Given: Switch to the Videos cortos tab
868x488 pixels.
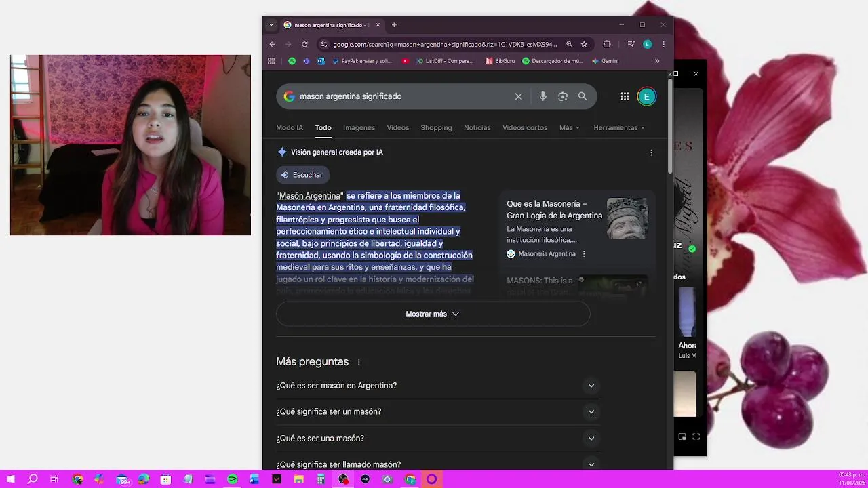Looking at the screenshot, I should pyautogui.click(x=525, y=127).
